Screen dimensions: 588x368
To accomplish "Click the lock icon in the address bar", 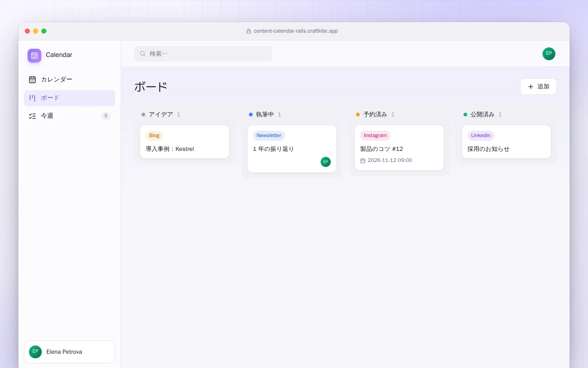I will coord(249,31).
